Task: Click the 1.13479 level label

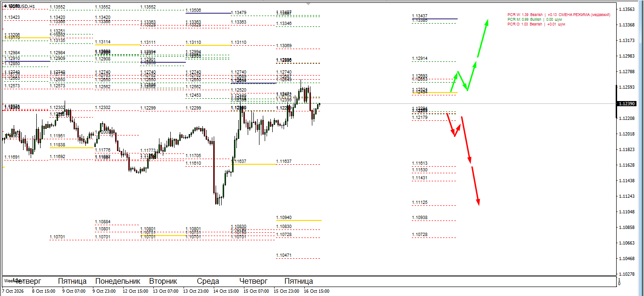Action: click(238, 13)
